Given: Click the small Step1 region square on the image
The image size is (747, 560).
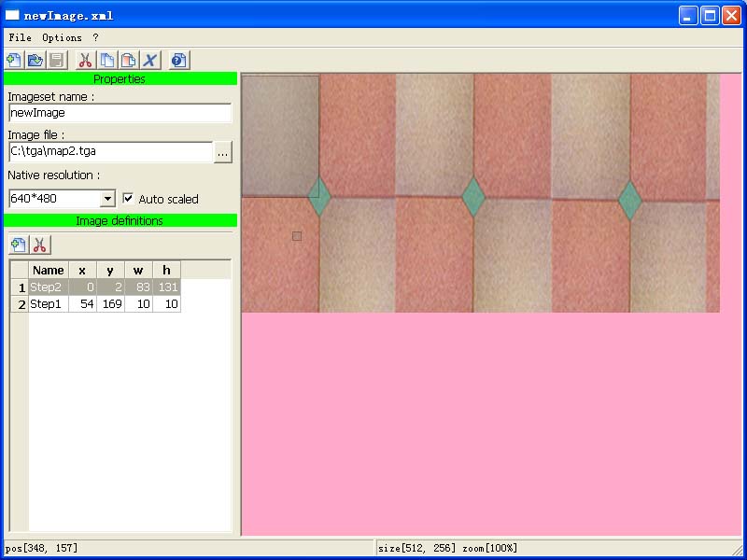Looking at the screenshot, I should pyautogui.click(x=297, y=236).
